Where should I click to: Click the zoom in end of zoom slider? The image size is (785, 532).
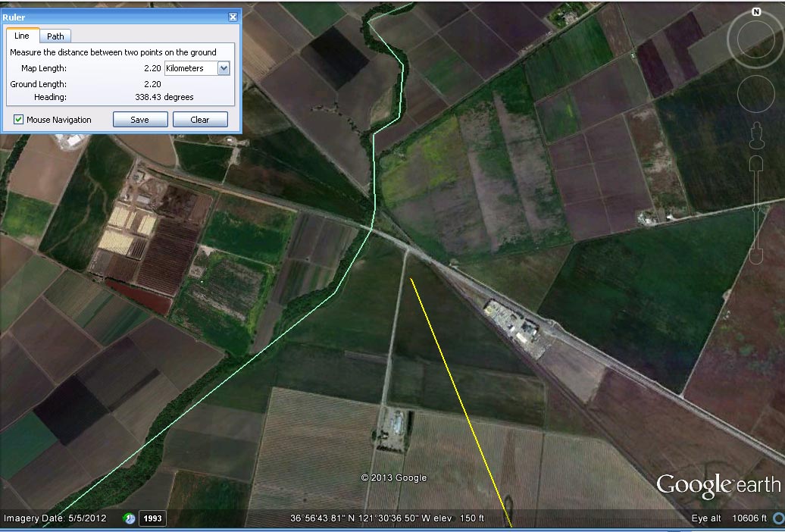[x=756, y=163]
